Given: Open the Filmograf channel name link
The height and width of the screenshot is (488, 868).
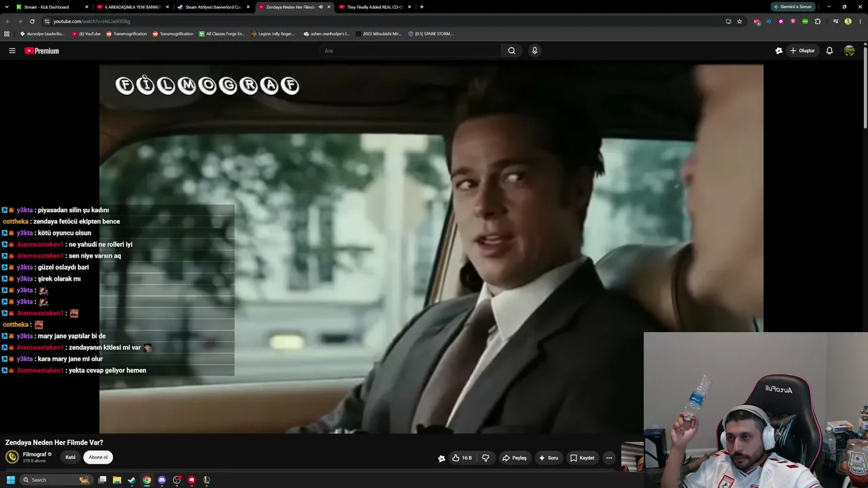Looking at the screenshot, I should 35,454.
